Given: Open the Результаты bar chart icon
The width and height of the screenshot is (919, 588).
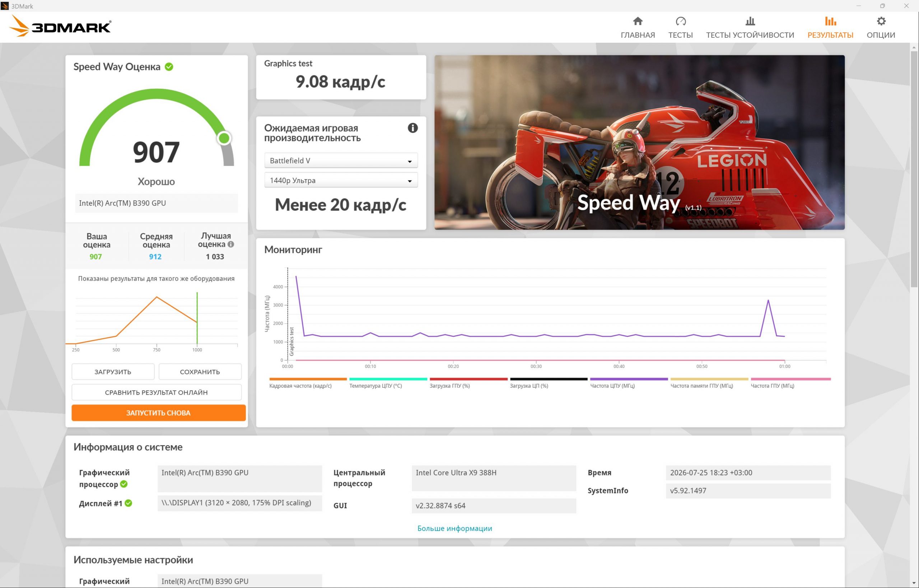Looking at the screenshot, I should click(830, 21).
